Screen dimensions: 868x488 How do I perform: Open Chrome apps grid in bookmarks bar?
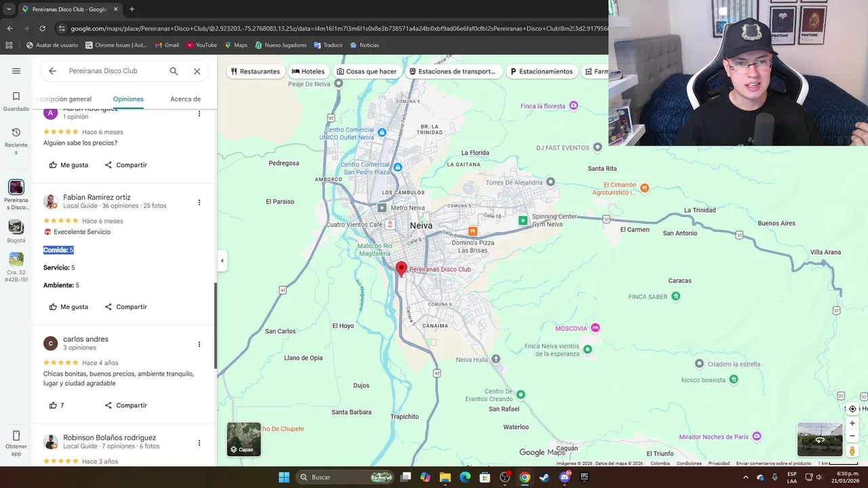coord(9,45)
